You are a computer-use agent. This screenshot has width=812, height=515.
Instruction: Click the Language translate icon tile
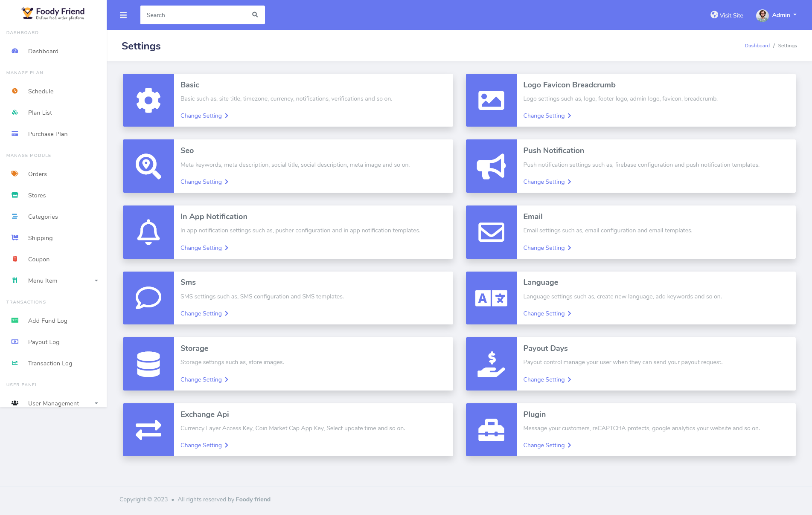coord(492,298)
